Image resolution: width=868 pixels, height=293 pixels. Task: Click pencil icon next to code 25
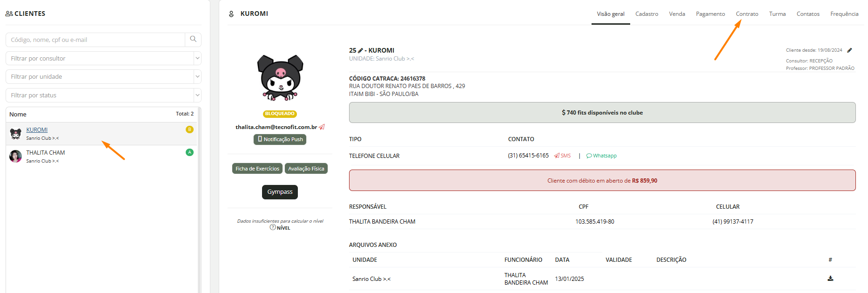coord(360,50)
